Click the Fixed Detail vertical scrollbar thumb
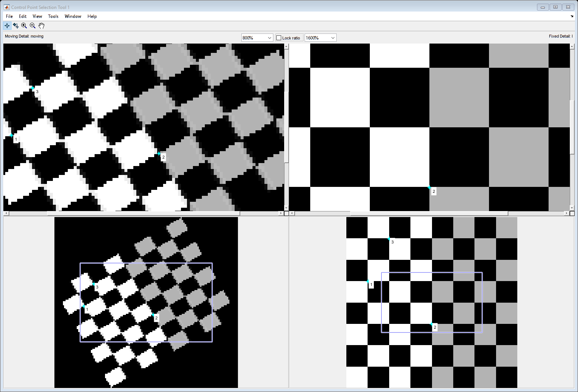The image size is (578, 392). click(572, 127)
